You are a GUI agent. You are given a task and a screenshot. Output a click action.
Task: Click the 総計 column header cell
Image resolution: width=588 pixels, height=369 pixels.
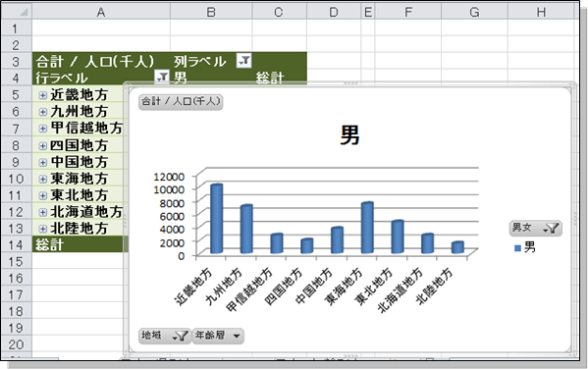280,78
